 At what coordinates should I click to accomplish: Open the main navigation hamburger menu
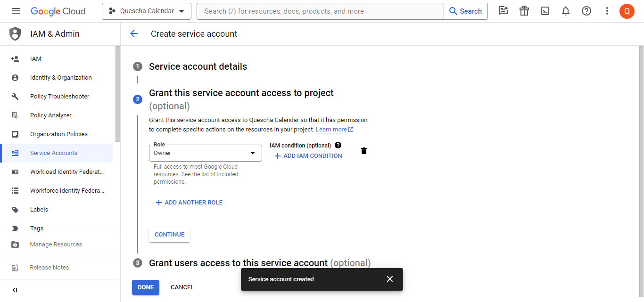[x=16, y=11]
